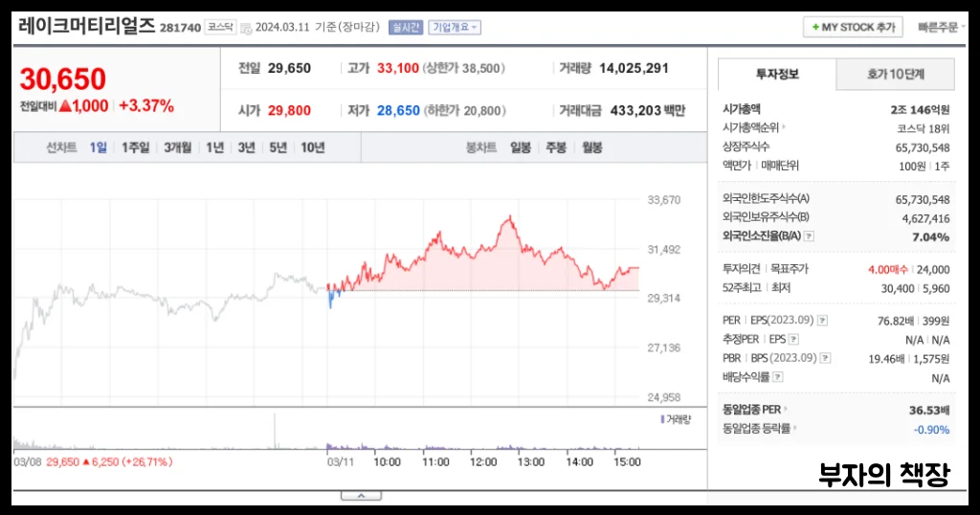The width and height of the screenshot is (980, 515).
Task: Show the 일봉 daily candle chart
Action: (520, 147)
